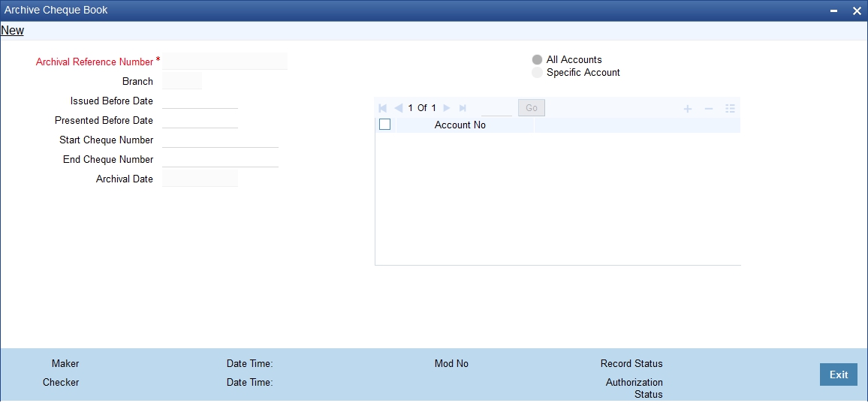Image resolution: width=868 pixels, height=406 pixels.
Task: Click the Archival Date field
Action: point(200,179)
